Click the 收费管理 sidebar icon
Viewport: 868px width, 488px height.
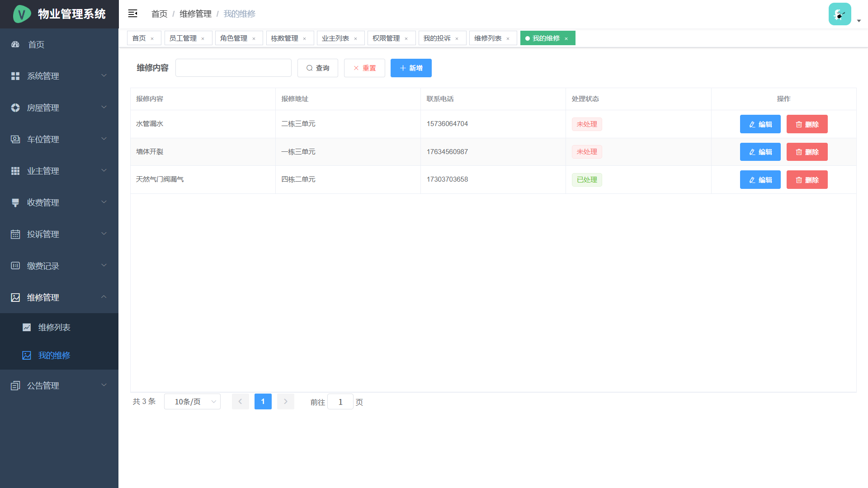point(15,202)
